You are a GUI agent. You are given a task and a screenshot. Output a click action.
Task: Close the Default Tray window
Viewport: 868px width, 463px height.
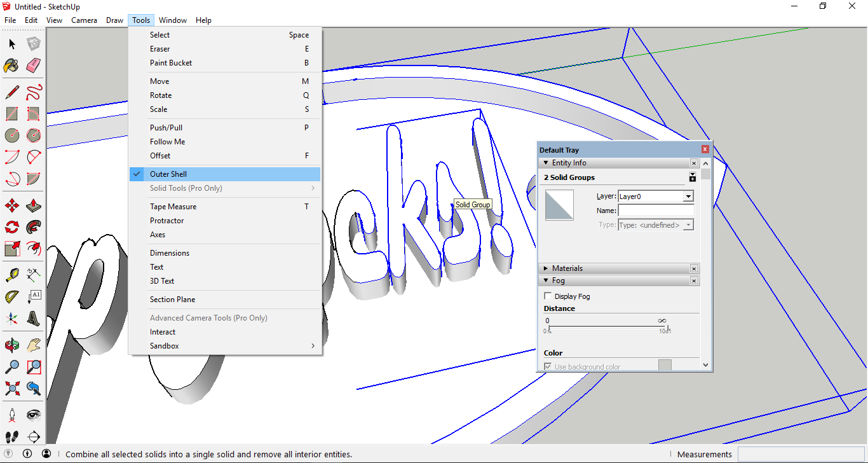point(705,149)
